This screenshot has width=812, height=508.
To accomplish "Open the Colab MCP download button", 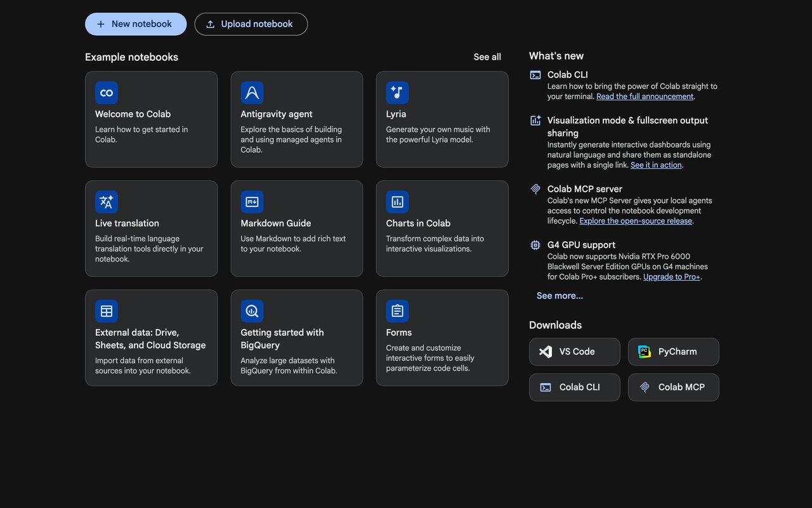I will tap(674, 387).
